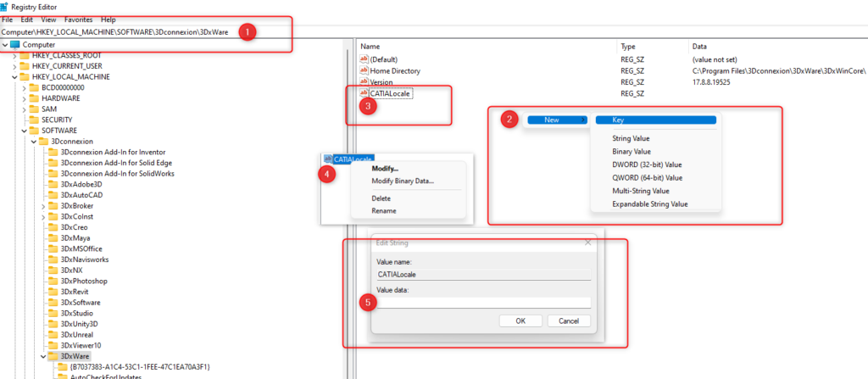Click the Home Directory string value icon
The width and height of the screenshot is (868, 379).
pyautogui.click(x=364, y=70)
